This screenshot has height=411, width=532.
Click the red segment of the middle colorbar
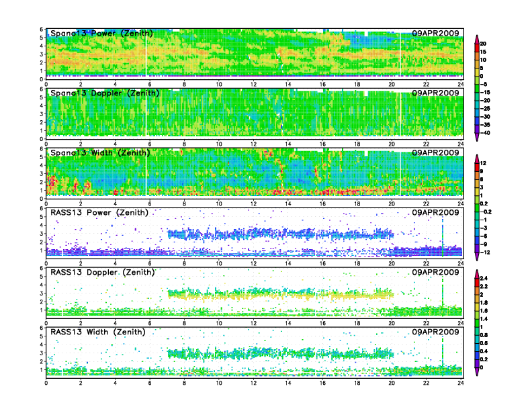[477, 167]
